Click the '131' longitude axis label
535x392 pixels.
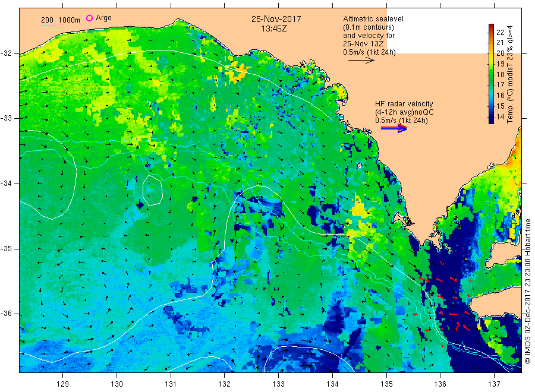171,384
